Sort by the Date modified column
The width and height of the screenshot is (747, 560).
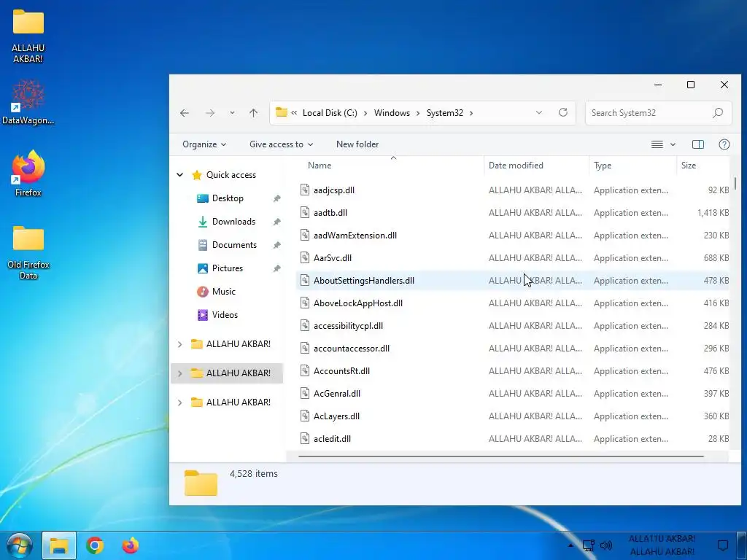[516, 166]
